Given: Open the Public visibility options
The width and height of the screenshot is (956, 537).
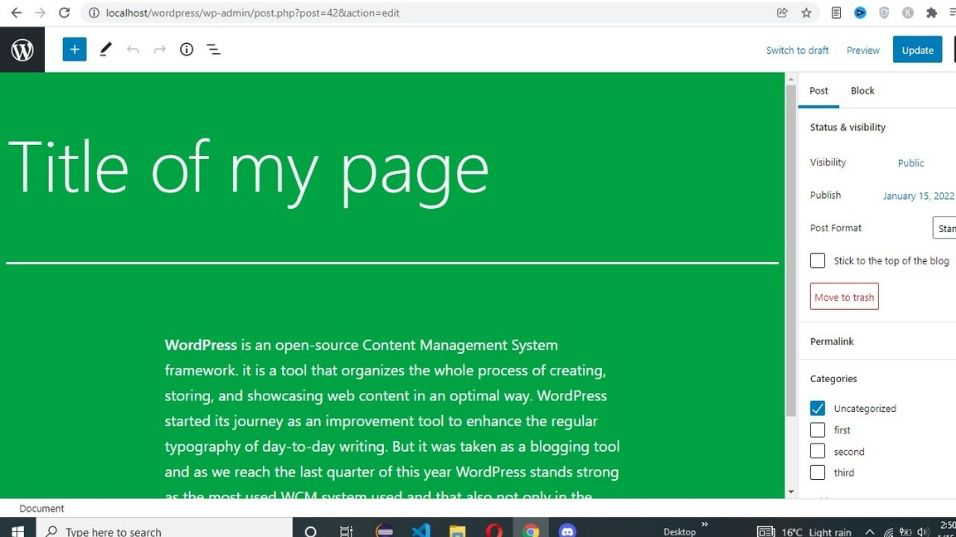Looking at the screenshot, I should tap(910, 163).
